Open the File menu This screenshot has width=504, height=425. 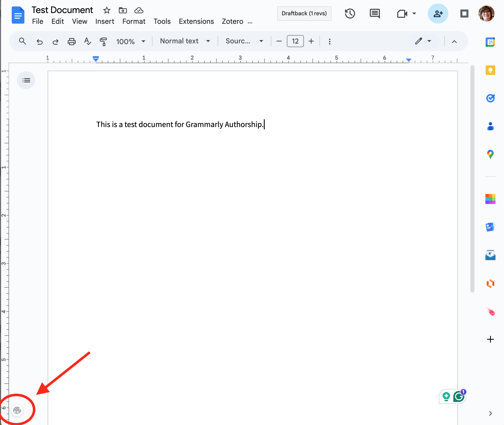click(x=38, y=22)
